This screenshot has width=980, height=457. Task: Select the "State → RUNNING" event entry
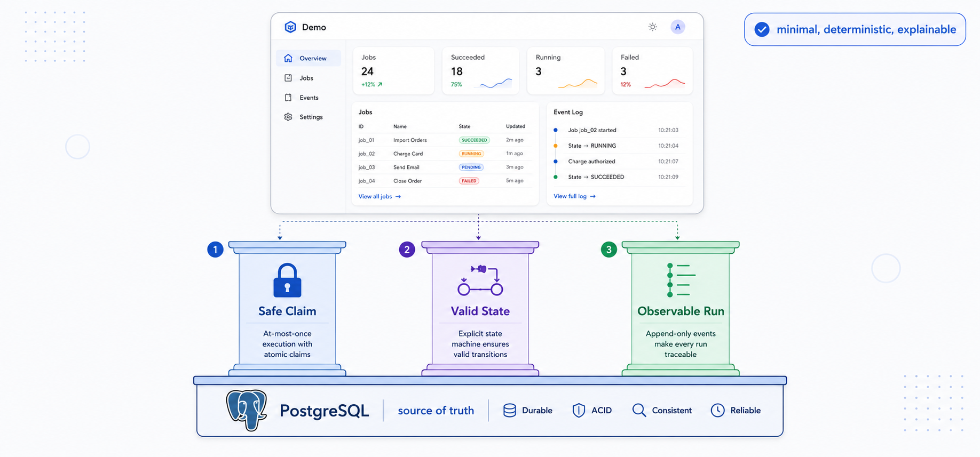click(x=592, y=146)
